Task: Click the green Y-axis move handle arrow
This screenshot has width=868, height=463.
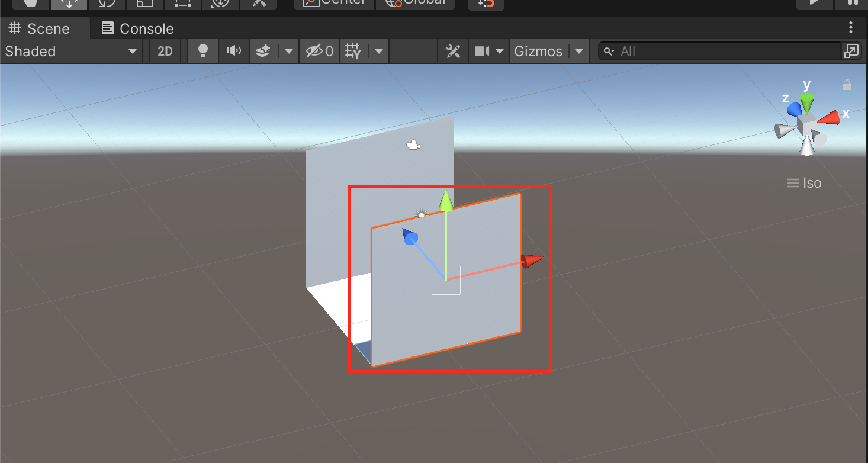Action: 446,201
